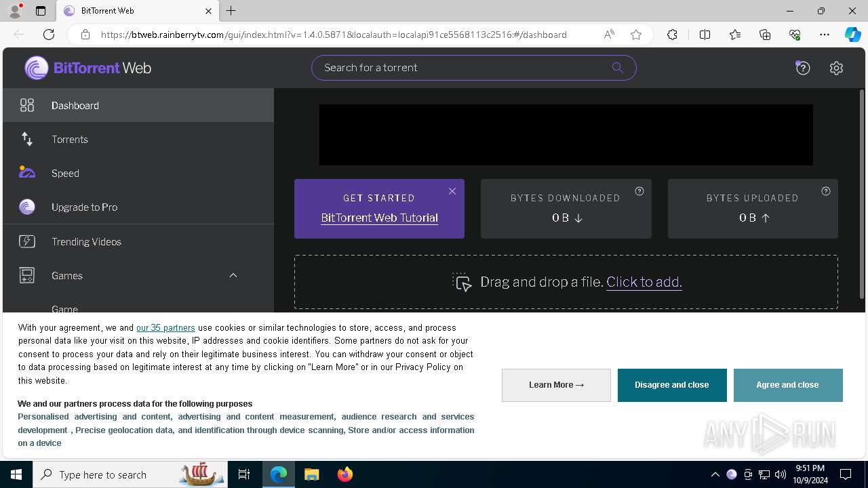Open the Dashboard sidebar item
The width and height of the screenshot is (868, 488).
138,105
